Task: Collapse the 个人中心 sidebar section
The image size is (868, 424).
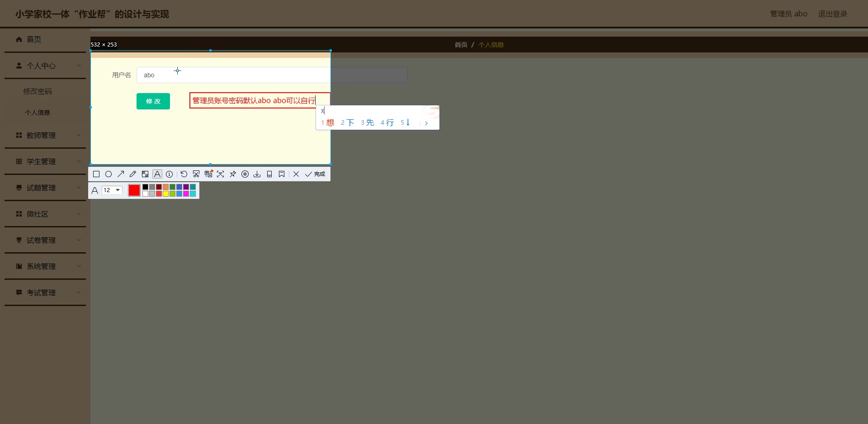Action: (44, 66)
